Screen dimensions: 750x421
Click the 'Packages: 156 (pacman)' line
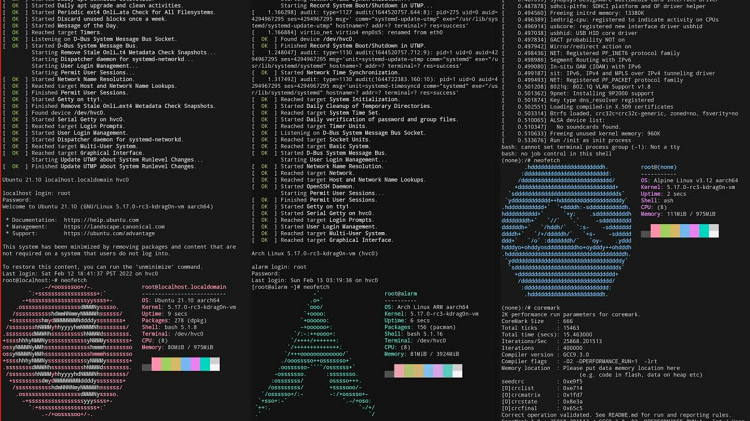(x=420, y=327)
